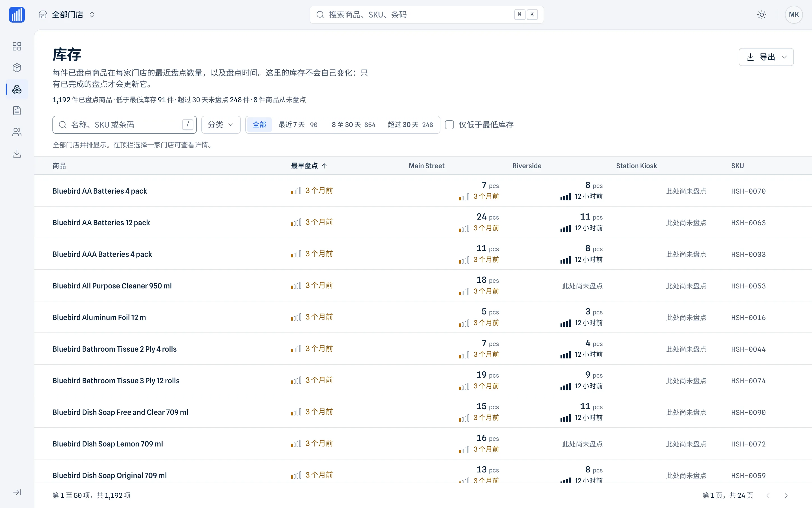The image size is (812, 508).
Task: Open Bluebird All Purpose Cleaner 950 ml row
Action: coord(423,286)
